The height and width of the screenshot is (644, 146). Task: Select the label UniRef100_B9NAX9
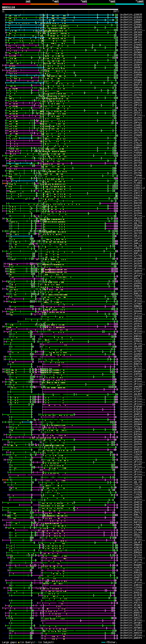131,47
